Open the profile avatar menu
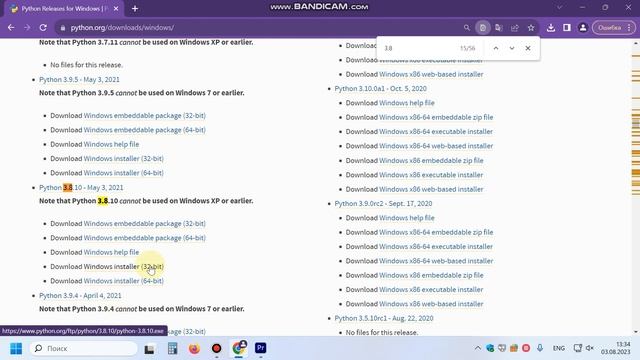This screenshot has width=640, height=360. point(583,28)
